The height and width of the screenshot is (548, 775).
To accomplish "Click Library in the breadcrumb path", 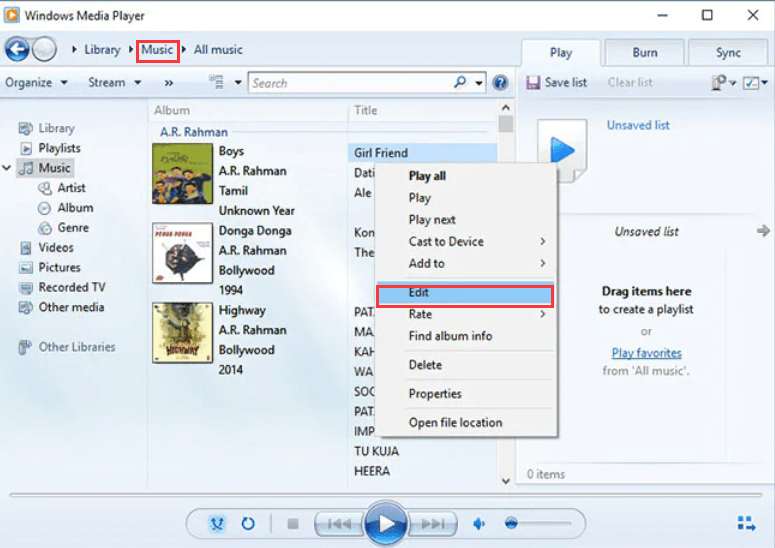I will click(x=102, y=50).
